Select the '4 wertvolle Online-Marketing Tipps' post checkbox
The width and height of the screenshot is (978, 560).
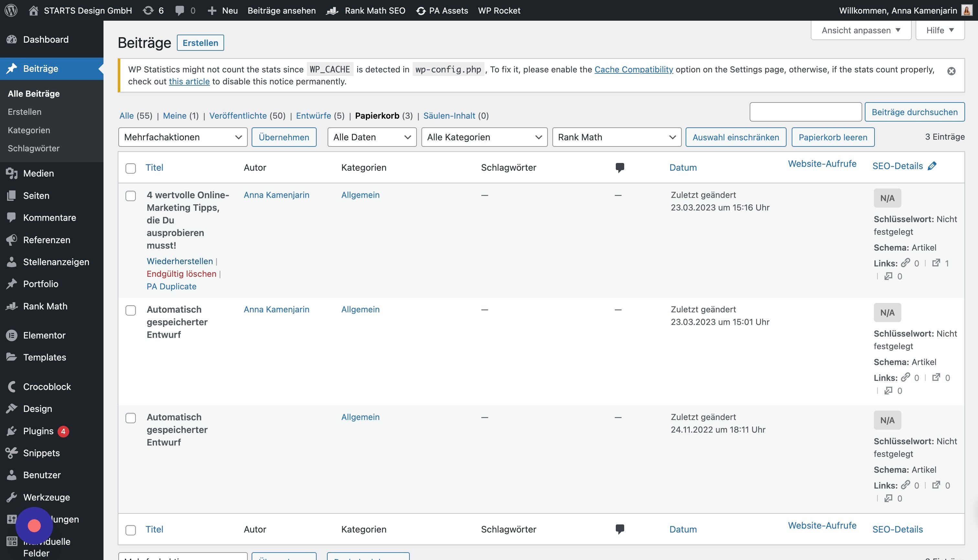pyautogui.click(x=131, y=196)
